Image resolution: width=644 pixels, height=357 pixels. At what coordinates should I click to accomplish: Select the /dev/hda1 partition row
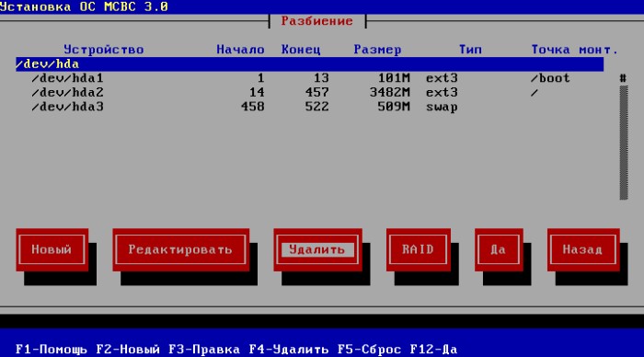310,78
